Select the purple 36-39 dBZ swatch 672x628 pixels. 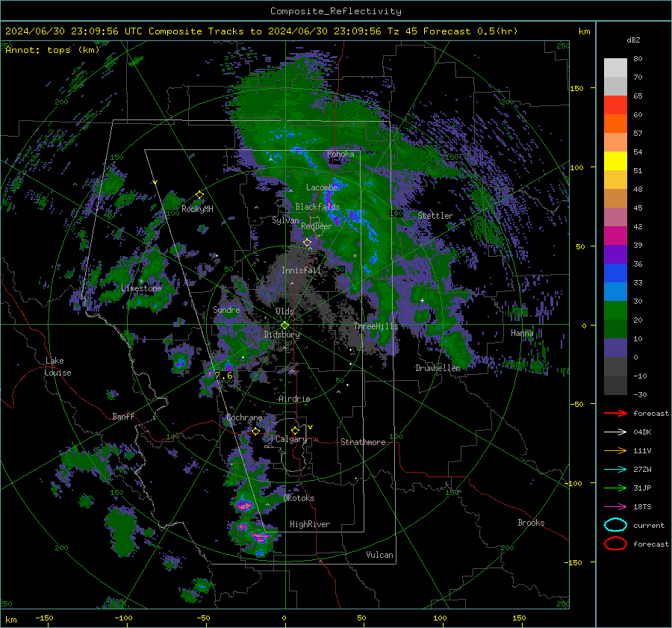point(615,254)
